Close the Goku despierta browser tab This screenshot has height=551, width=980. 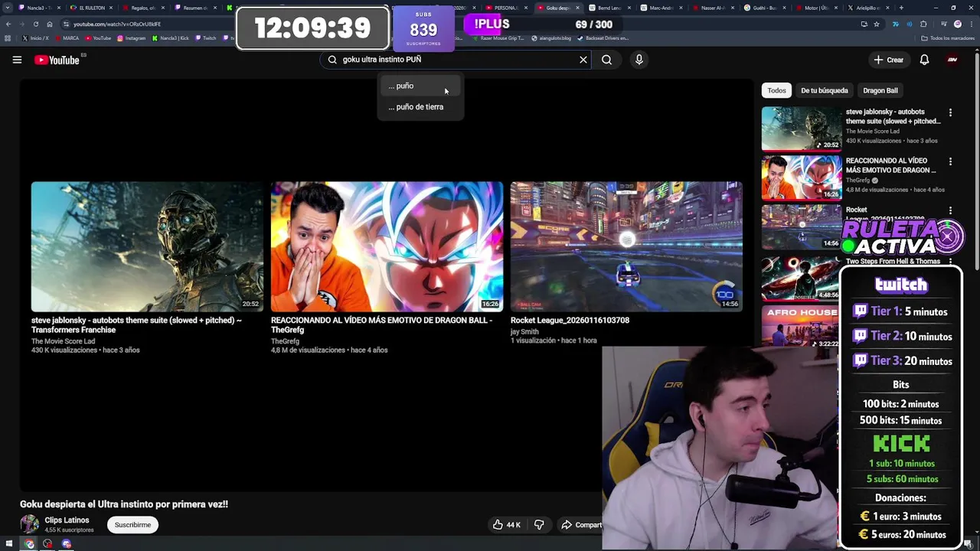577,8
